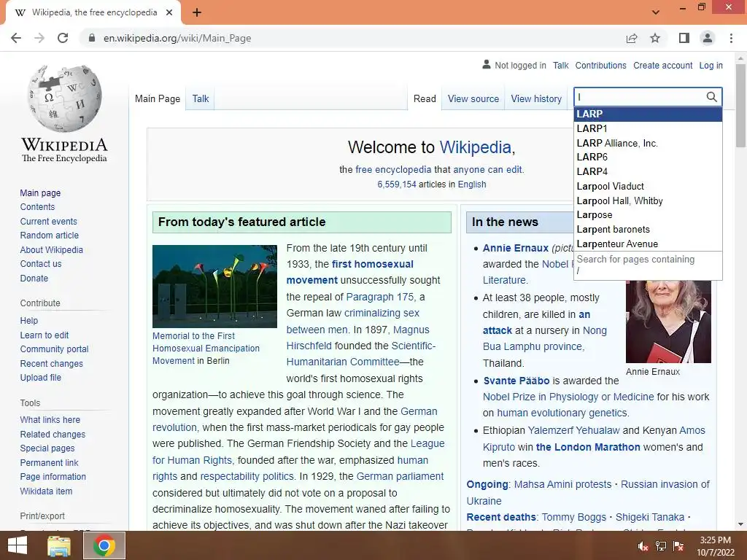Open Current events in the sidebar

pyautogui.click(x=48, y=222)
